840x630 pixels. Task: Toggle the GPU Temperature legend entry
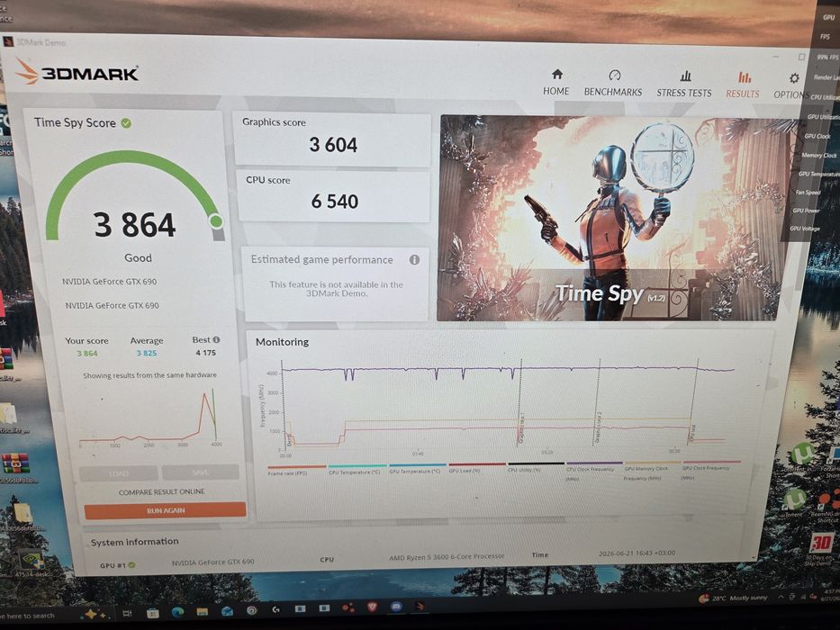(x=416, y=469)
